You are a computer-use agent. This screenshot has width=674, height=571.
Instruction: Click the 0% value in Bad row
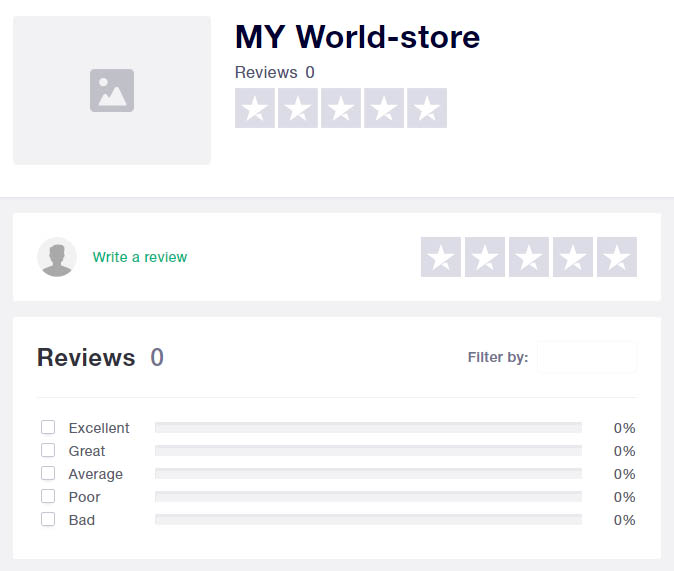(625, 520)
